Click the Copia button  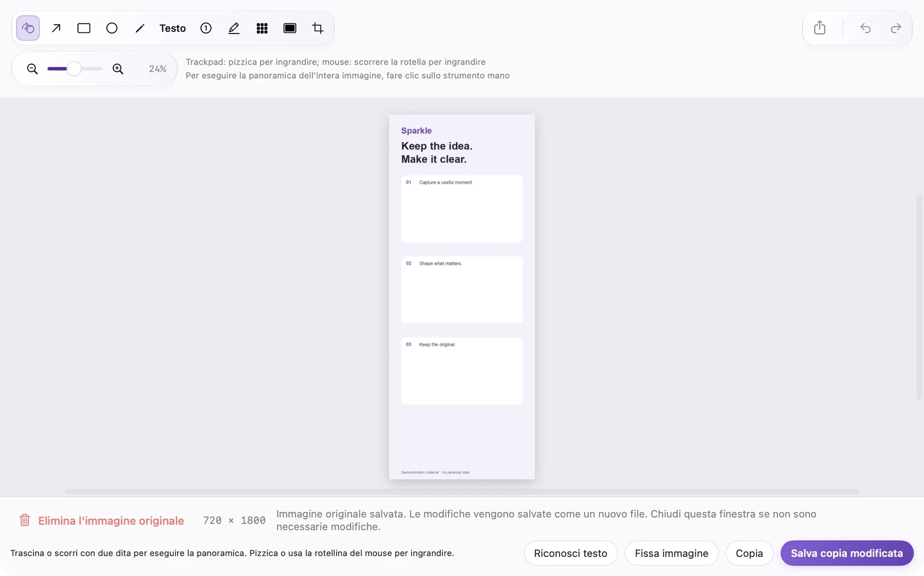pyautogui.click(x=750, y=553)
